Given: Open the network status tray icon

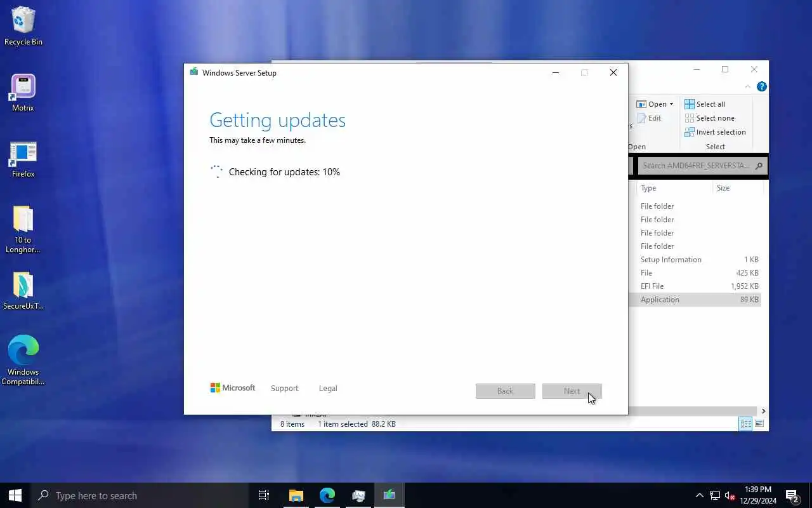Looking at the screenshot, I should (715, 495).
